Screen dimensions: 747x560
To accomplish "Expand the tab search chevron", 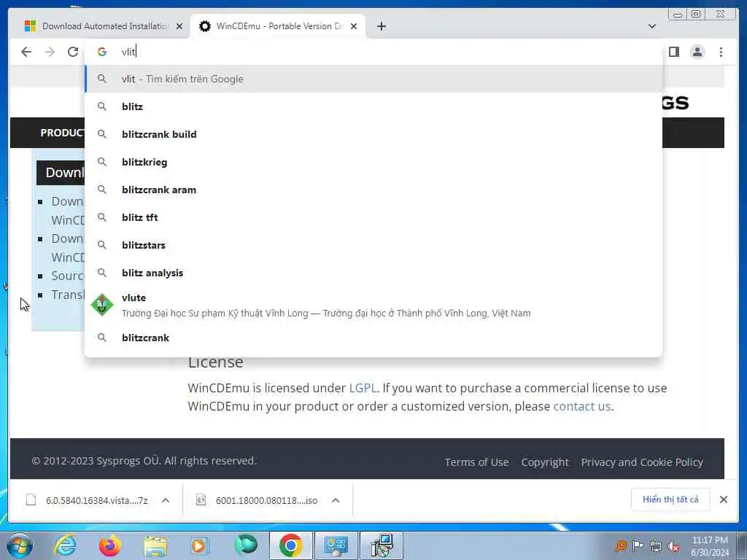I will tap(652, 26).
